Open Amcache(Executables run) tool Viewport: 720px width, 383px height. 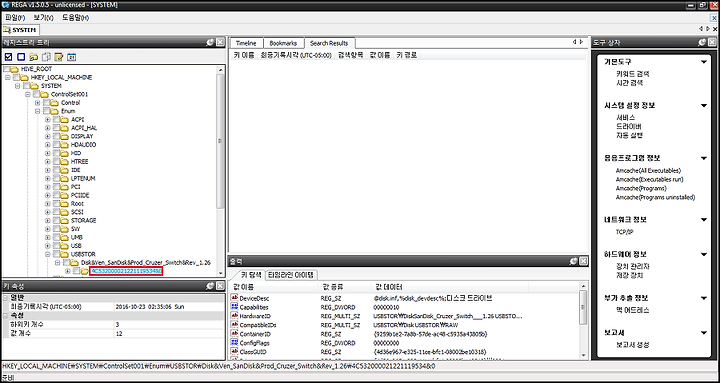[649, 180]
